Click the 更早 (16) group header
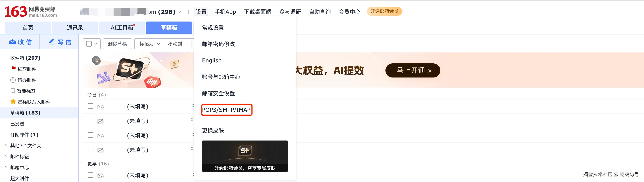 point(98,164)
